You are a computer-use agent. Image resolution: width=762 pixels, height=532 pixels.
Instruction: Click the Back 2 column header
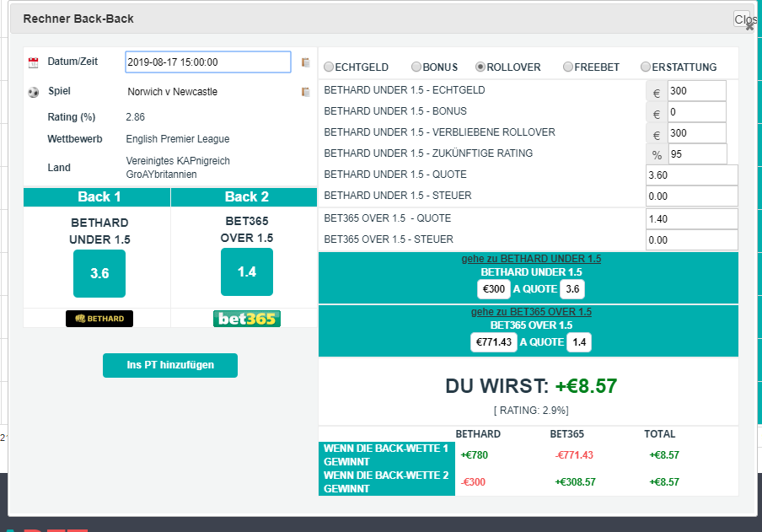coord(244,197)
